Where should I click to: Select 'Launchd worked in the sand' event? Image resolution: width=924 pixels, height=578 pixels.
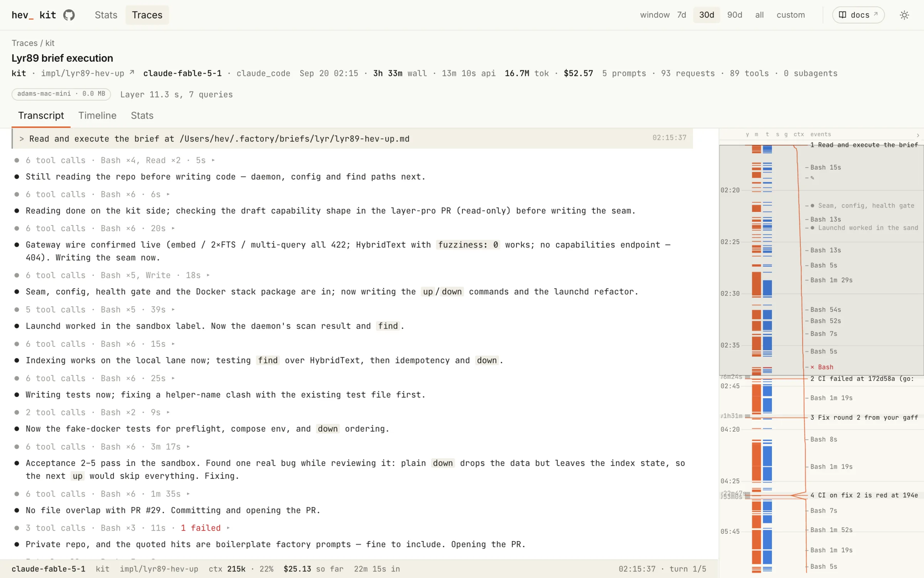coord(864,228)
